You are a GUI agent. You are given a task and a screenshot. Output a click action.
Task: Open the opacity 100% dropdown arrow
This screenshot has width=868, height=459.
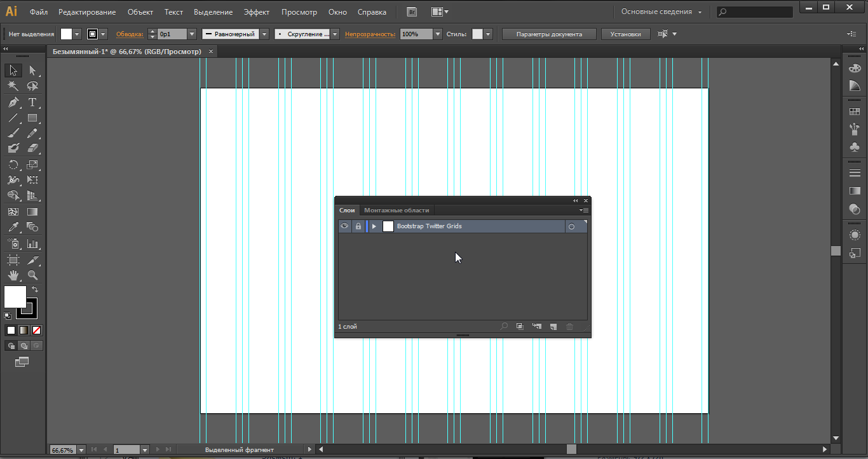click(x=437, y=34)
